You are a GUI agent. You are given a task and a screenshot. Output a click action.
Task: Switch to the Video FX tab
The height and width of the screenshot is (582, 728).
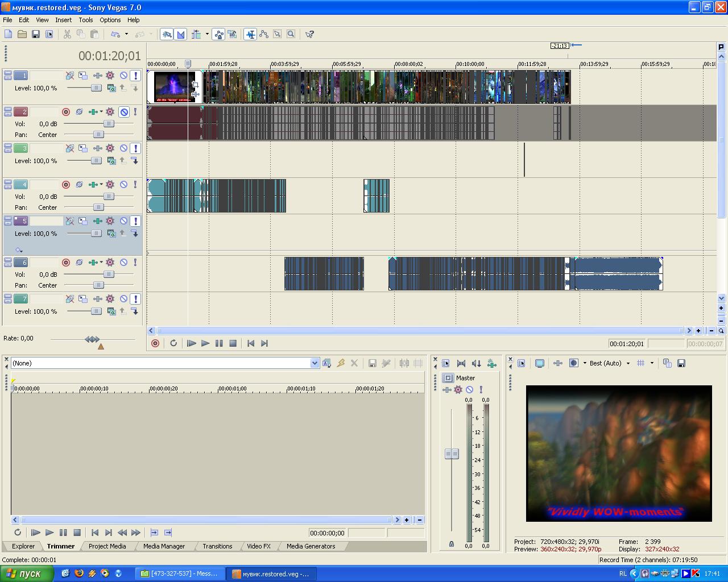(x=259, y=546)
